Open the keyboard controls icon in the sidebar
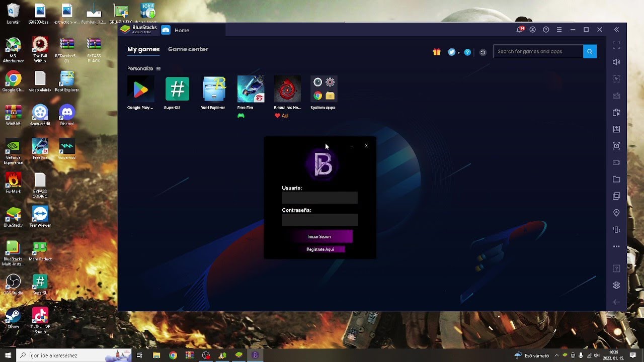This screenshot has height=362, width=644. tap(616, 96)
